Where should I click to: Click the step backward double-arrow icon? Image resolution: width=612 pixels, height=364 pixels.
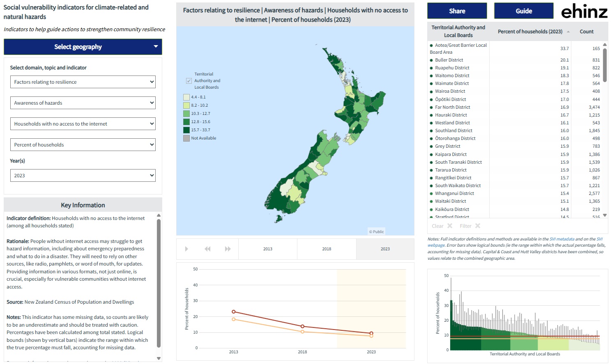(207, 249)
